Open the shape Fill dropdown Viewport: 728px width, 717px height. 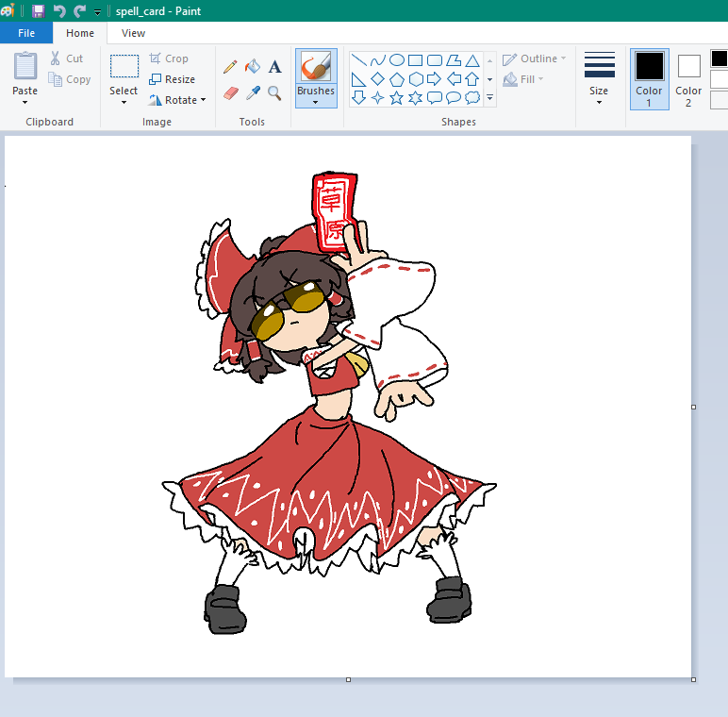click(x=523, y=79)
